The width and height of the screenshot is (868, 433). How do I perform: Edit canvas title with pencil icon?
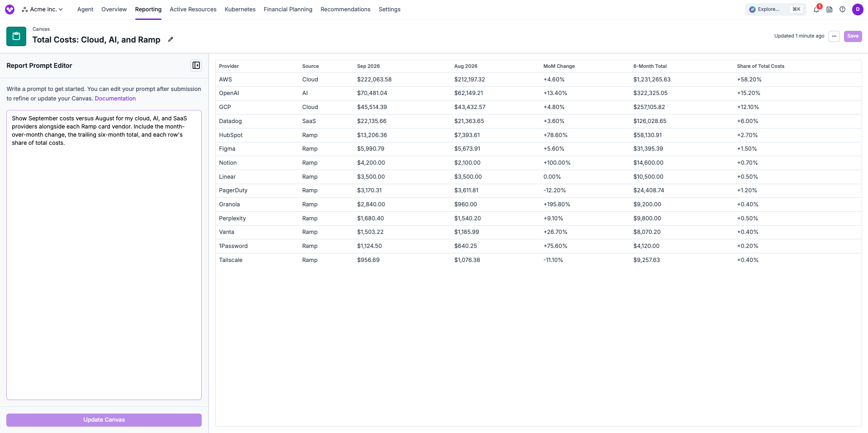pos(171,39)
